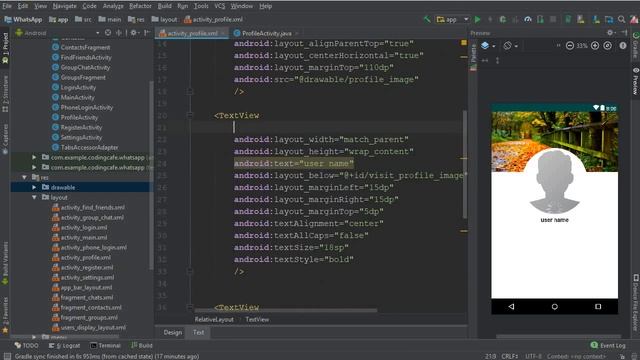
Task: Expand the drawable folder
Action: pyautogui.click(x=34, y=187)
